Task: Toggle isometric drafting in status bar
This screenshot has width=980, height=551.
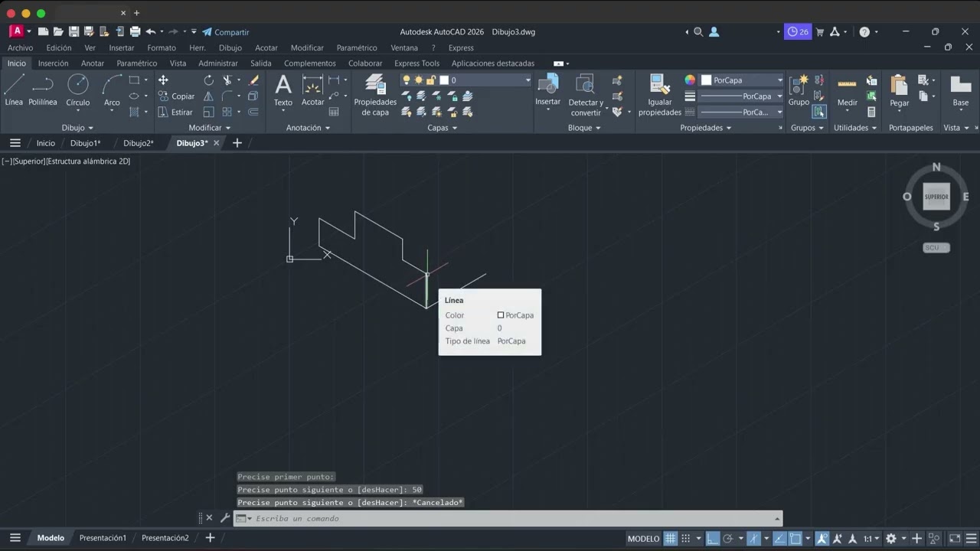Action: click(x=754, y=538)
